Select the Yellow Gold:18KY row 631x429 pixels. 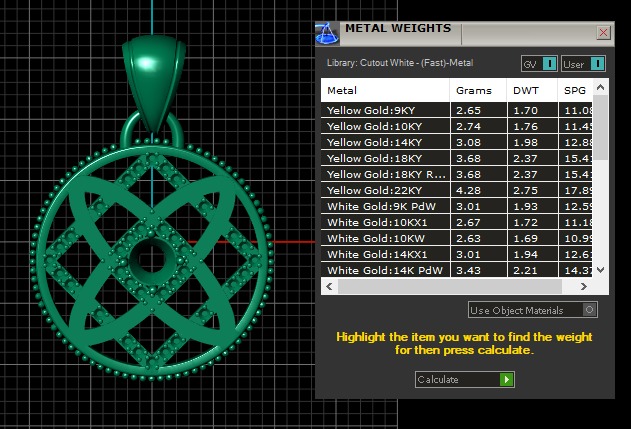[456, 158]
